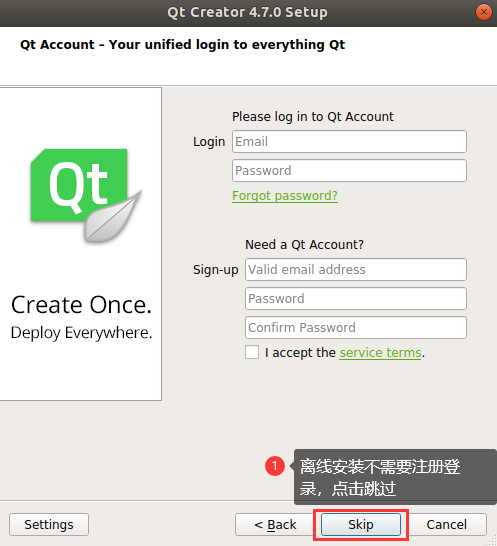Image resolution: width=497 pixels, height=546 pixels.
Task: Skip the Qt Account login
Action: (361, 524)
